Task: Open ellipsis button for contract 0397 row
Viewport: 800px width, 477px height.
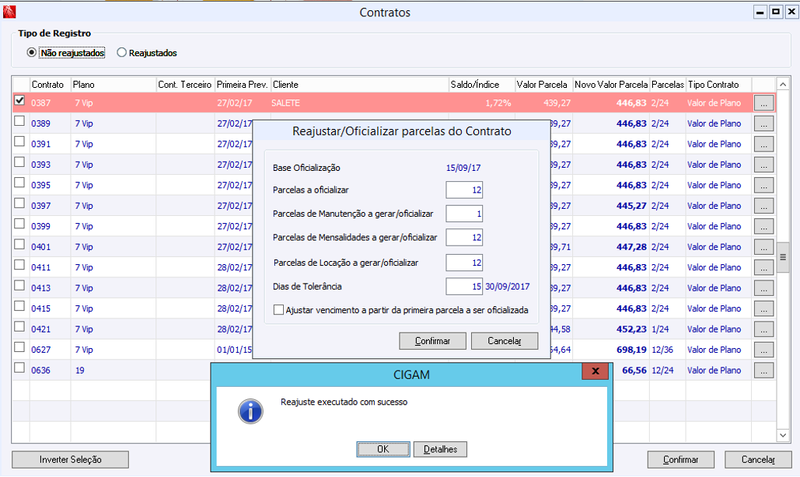Action: click(x=763, y=206)
